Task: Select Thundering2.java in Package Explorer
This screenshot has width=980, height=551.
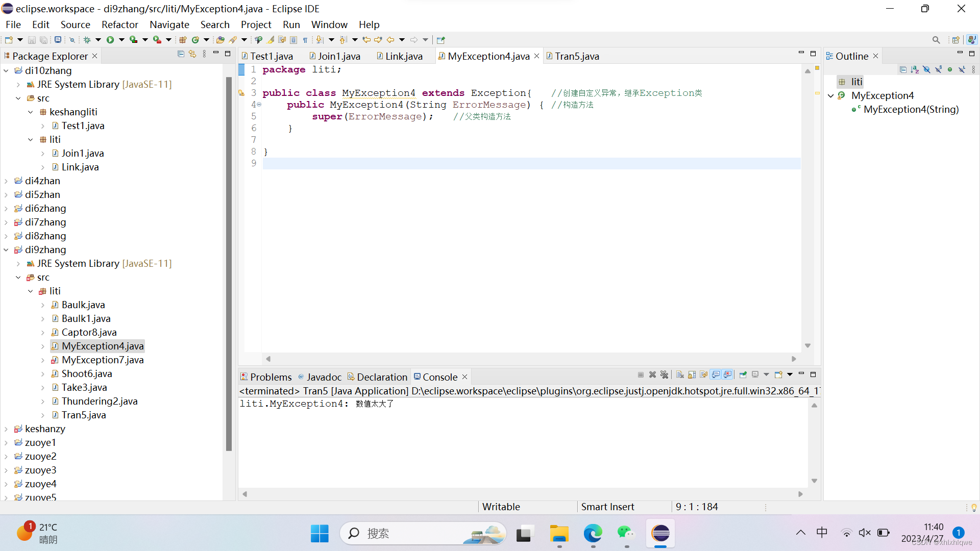Action: pos(100,402)
